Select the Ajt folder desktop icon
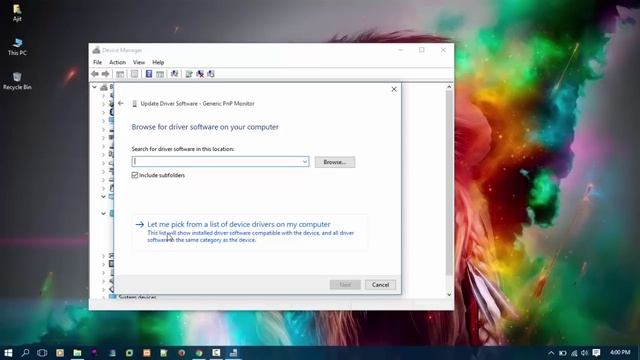Image resolution: width=640 pixels, height=360 pixels. [17, 12]
